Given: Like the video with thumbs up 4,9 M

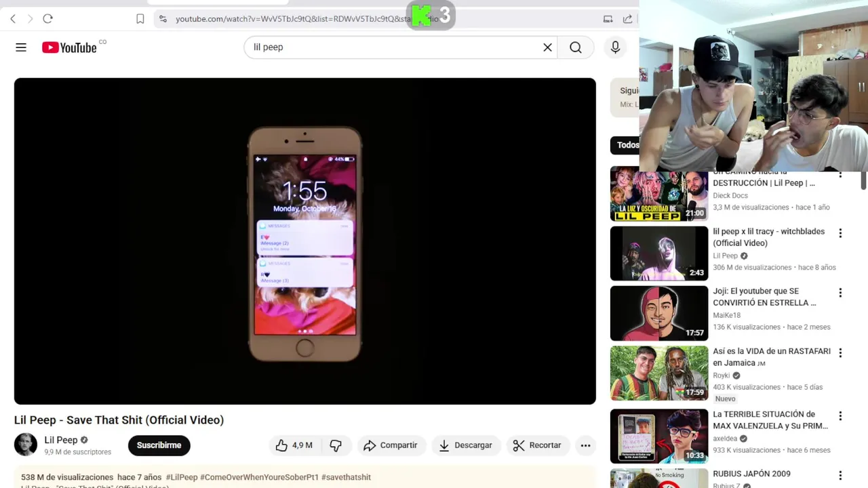Looking at the screenshot, I should coord(294,445).
